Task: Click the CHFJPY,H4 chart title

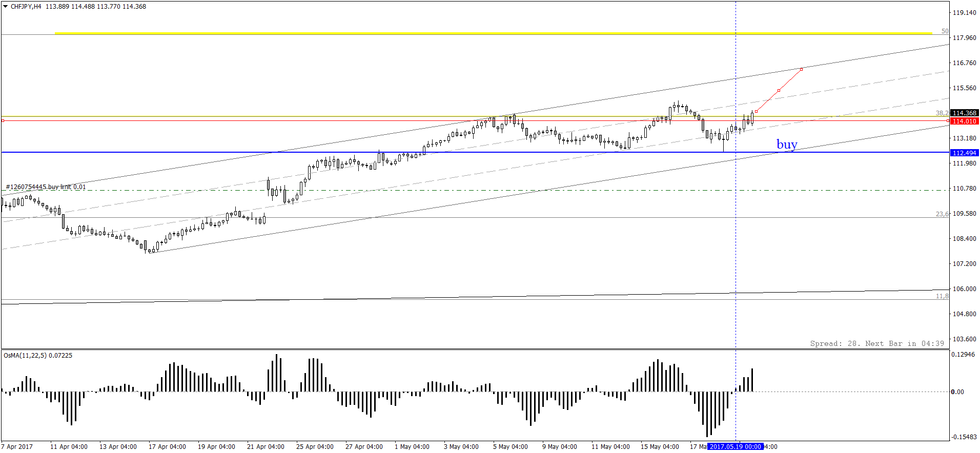Action: (26, 7)
